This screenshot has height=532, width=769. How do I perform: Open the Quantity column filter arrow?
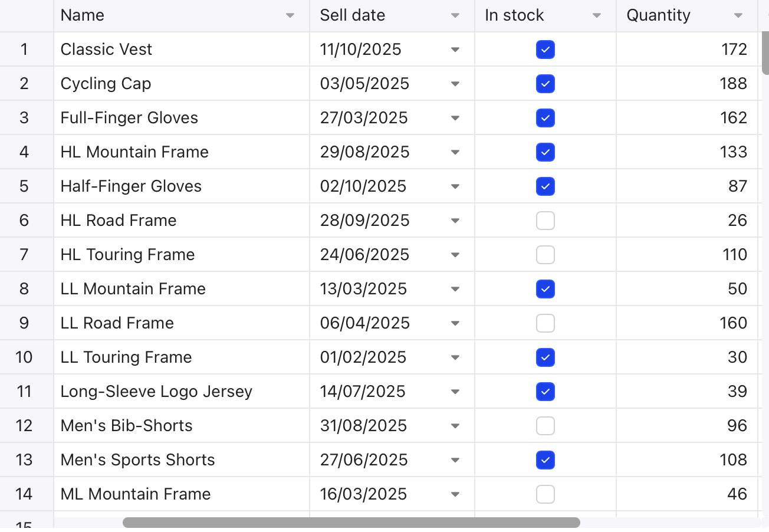click(738, 16)
